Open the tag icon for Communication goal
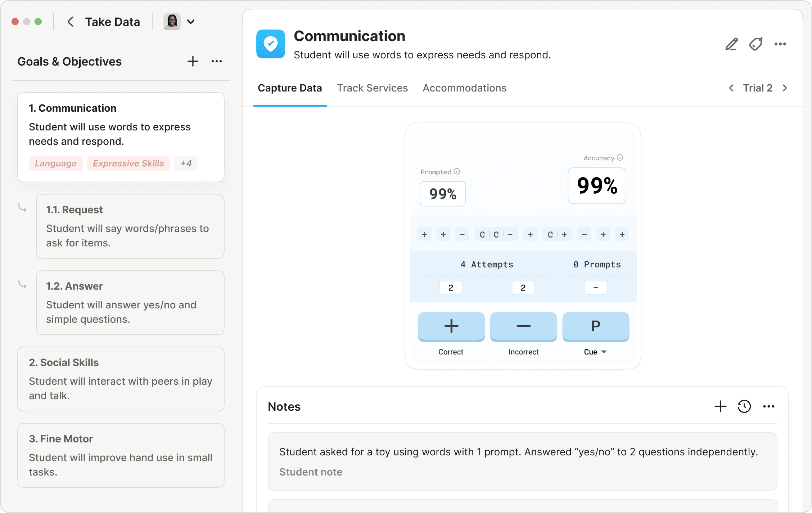The height and width of the screenshot is (513, 812). (x=756, y=44)
